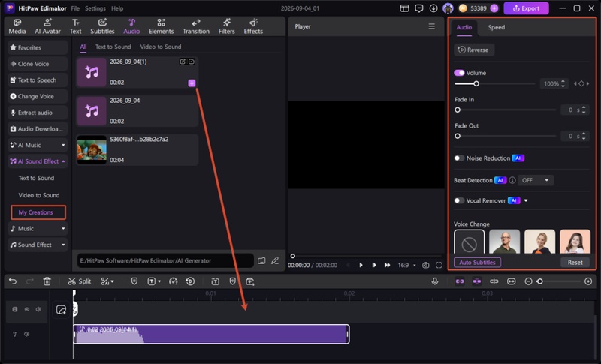Click the microphone voice-over record icon

435,281
